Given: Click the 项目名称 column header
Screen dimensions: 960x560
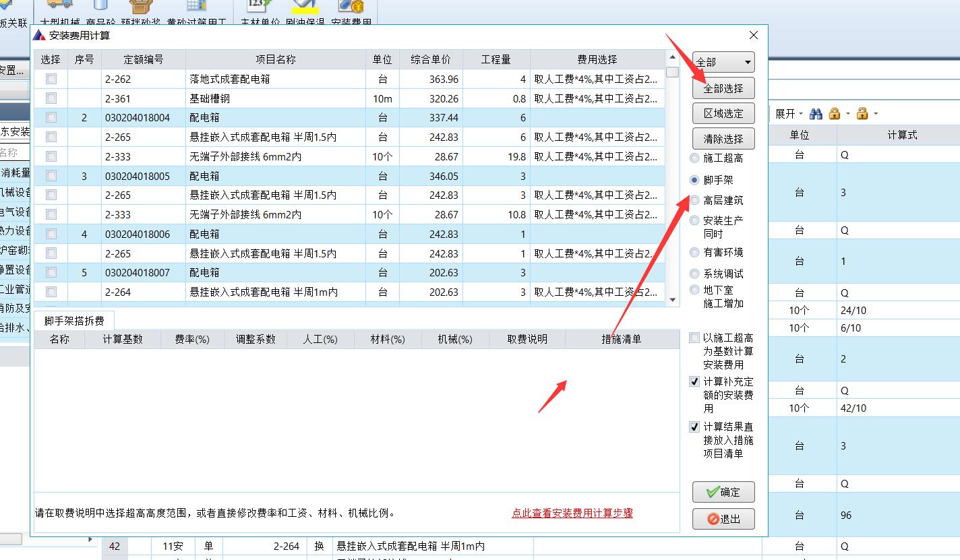Looking at the screenshot, I should [276, 59].
